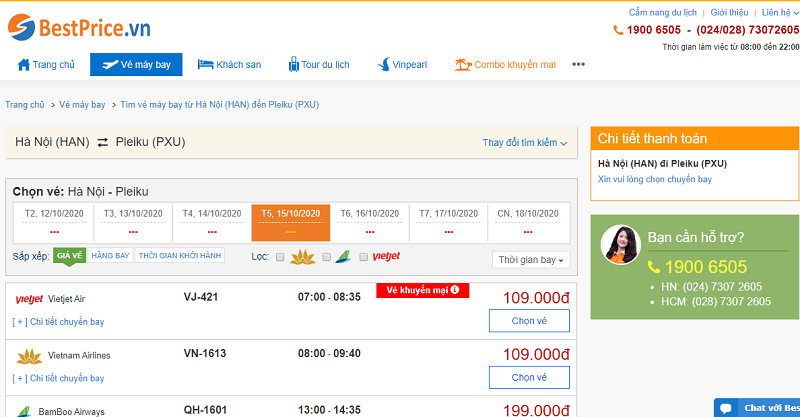Select the CN, 18/10/2020 date tab

click(x=528, y=223)
